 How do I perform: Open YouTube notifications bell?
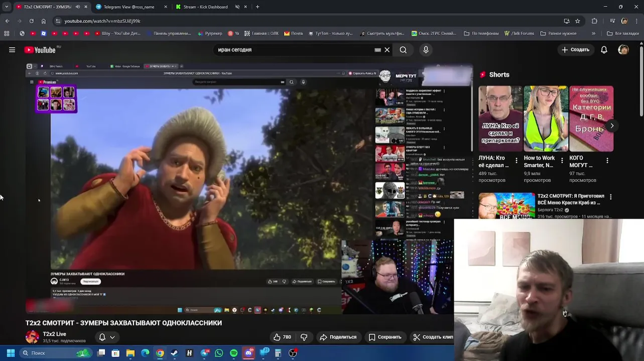pyautogui.click(x=604, y=50)
